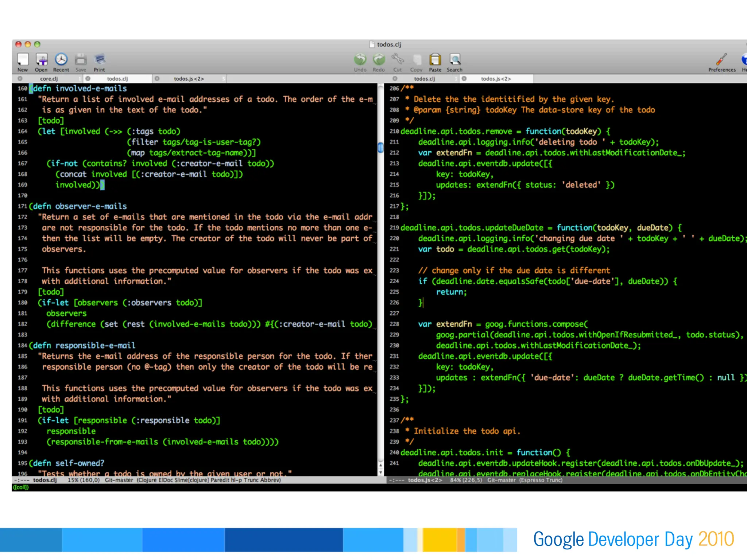Select todos.js<2> tab in left pane
The image size is (747, 560).
click(189, 79)
